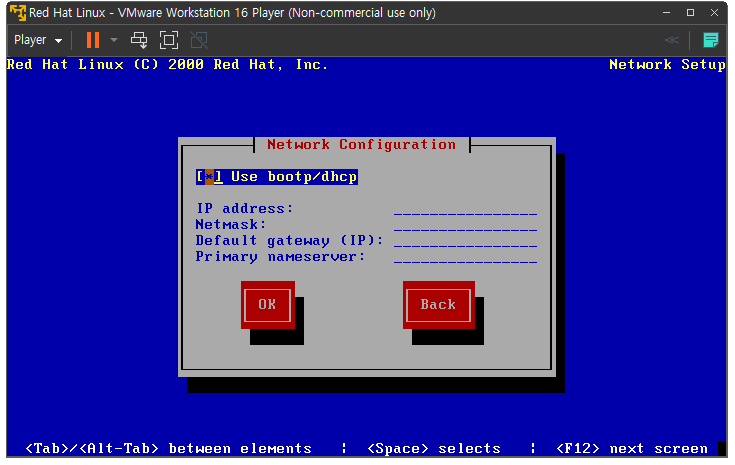Viewport: 735px width, 465px height.
Task: Close the VMware Player window
Action: [714, 13]
